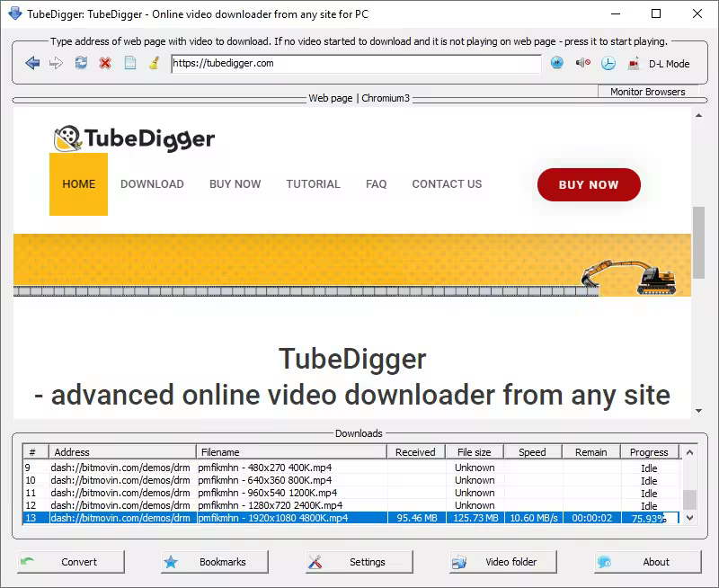The width and height of the screenshot is (719, 588).
Task: Click the 75.93% progress bar
Action: point(650,518)
